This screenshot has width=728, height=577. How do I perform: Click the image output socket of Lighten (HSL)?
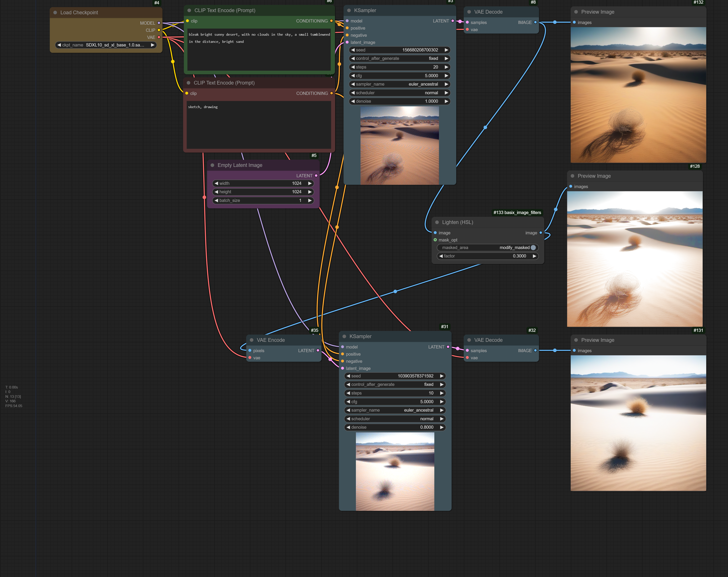[x=541, y=233]
